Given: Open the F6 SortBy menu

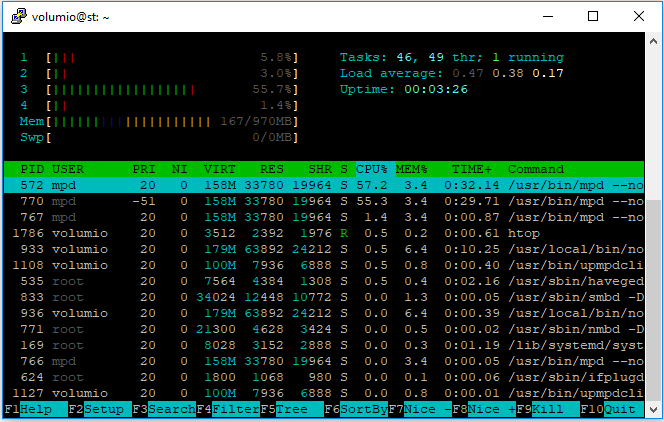Looking at the screenshot, I should coord(356,409).
